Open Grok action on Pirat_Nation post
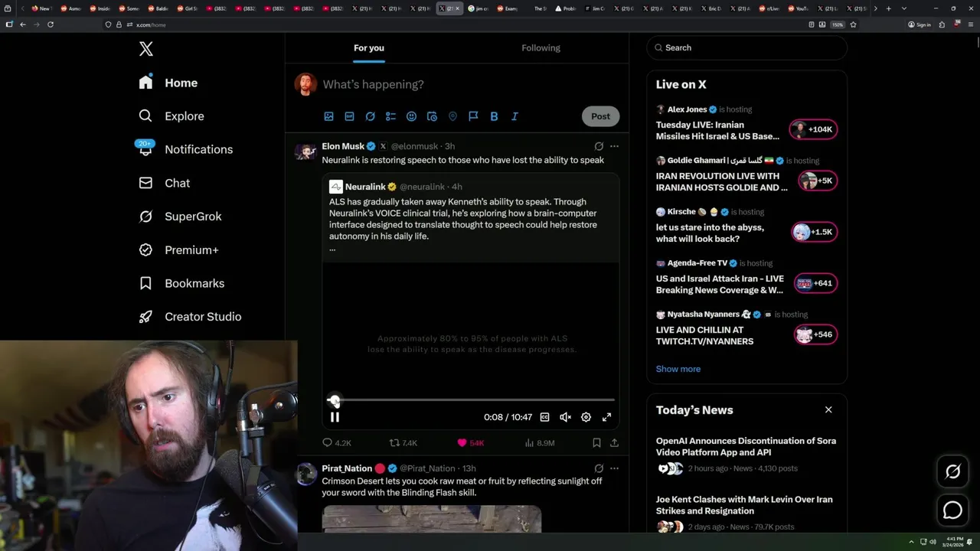This screenshot has width=980, height=551. (599, 468)
